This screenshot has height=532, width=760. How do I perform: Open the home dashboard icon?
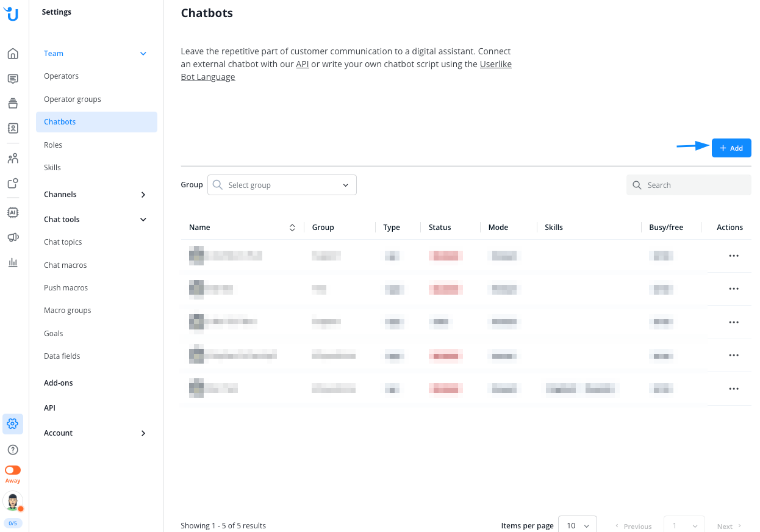pos(13,54)
